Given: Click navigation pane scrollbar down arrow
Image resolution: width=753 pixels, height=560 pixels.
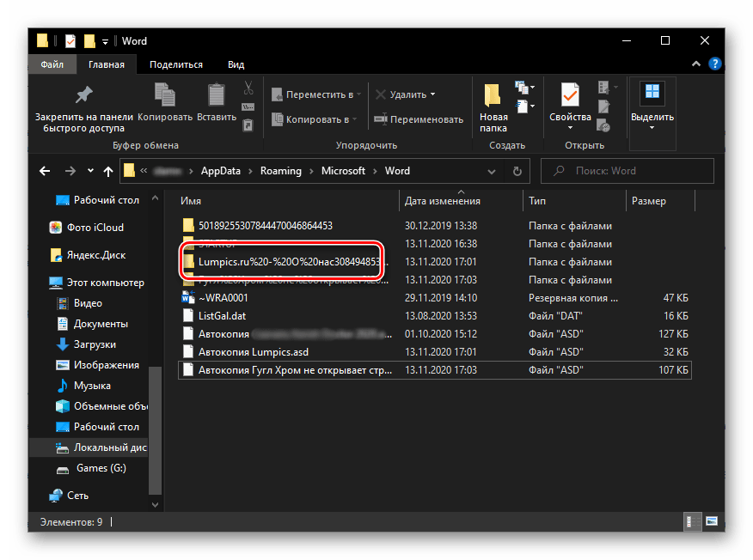Looking at the screenshot, I should point(155,504).
